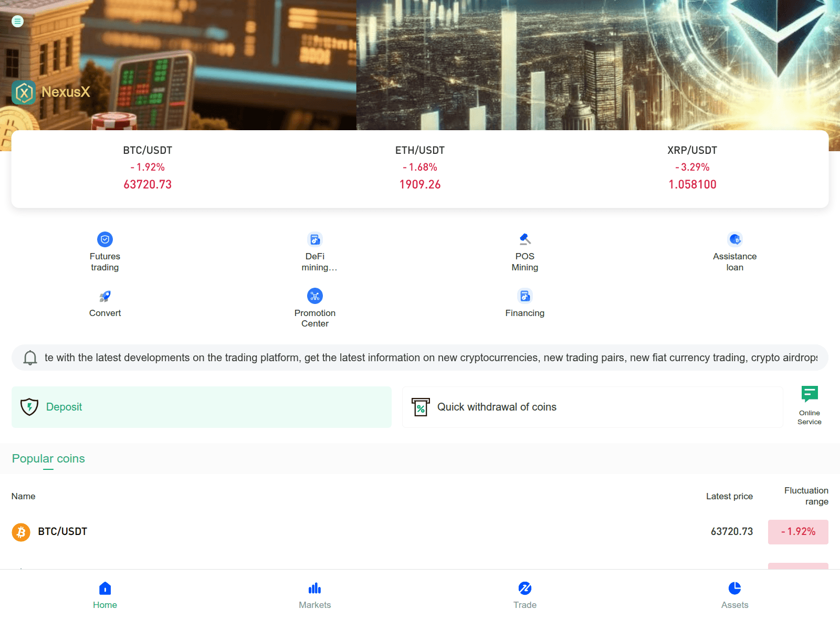Click the Assistance loan label
Viewport: 840px width, 630px height.
click(735, 262)
